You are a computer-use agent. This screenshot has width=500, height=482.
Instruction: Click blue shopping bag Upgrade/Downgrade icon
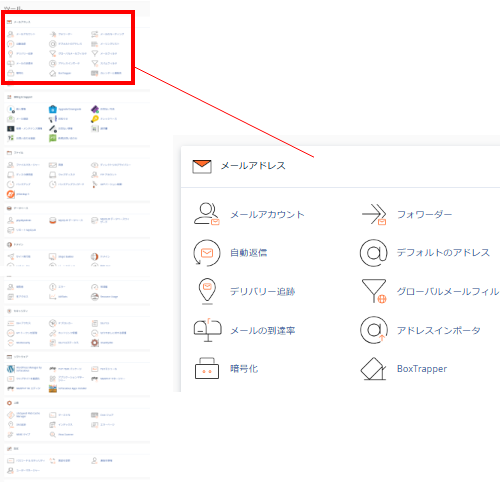[53, 109]
